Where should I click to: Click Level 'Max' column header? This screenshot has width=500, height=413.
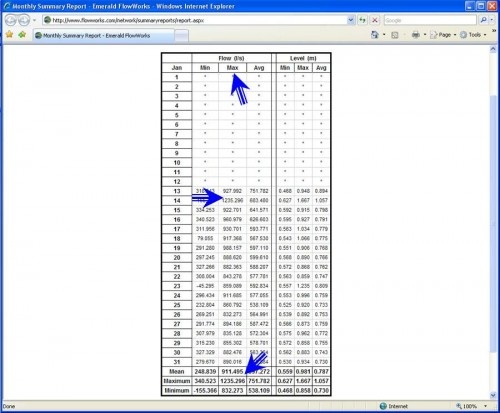coord(303,68)
